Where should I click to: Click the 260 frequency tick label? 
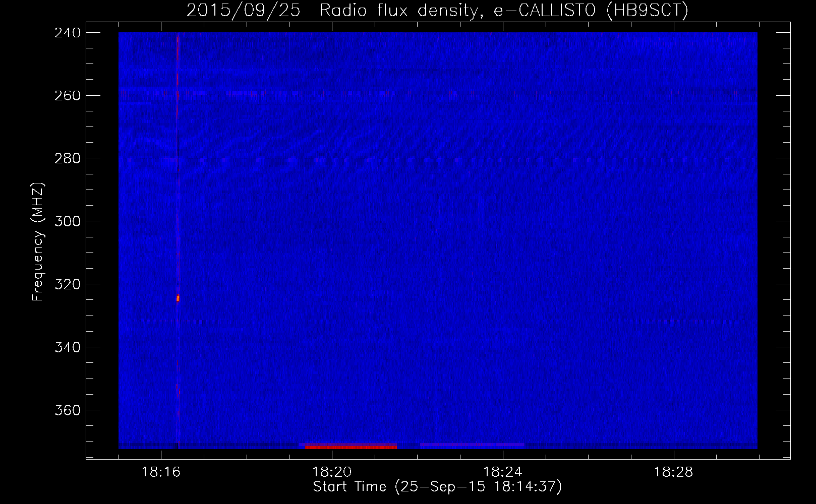(68, 96)
